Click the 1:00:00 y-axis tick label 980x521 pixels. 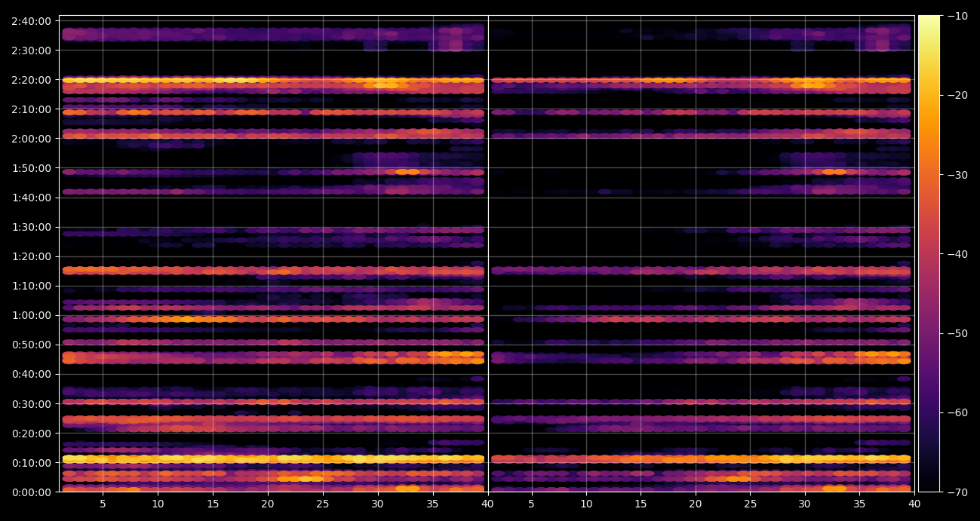pos(31,316)
